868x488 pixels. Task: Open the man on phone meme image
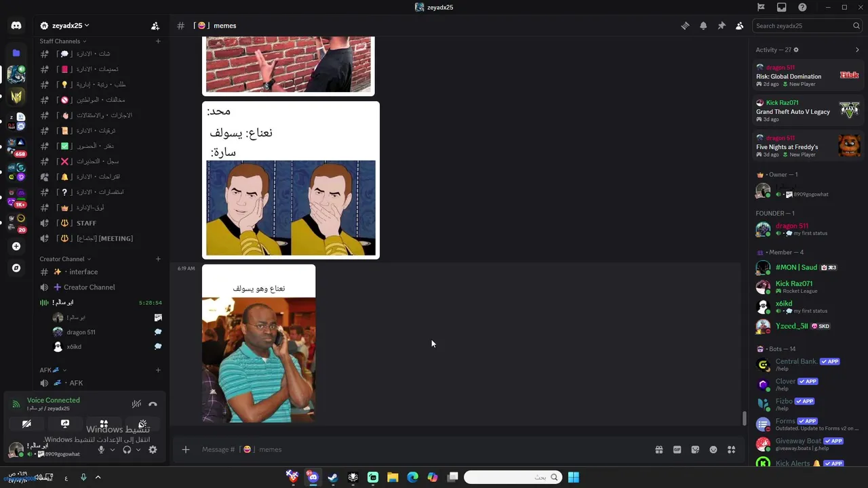coord(258,344)
